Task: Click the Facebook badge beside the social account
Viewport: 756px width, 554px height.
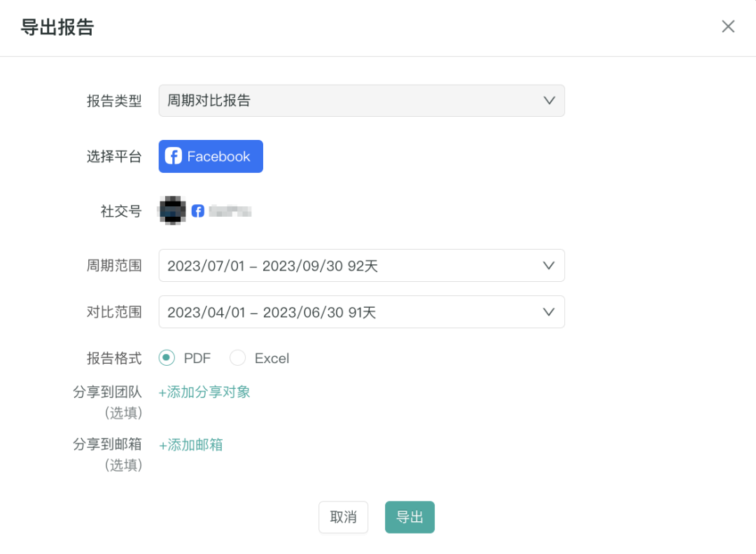Action: click(x=199, y=211)
